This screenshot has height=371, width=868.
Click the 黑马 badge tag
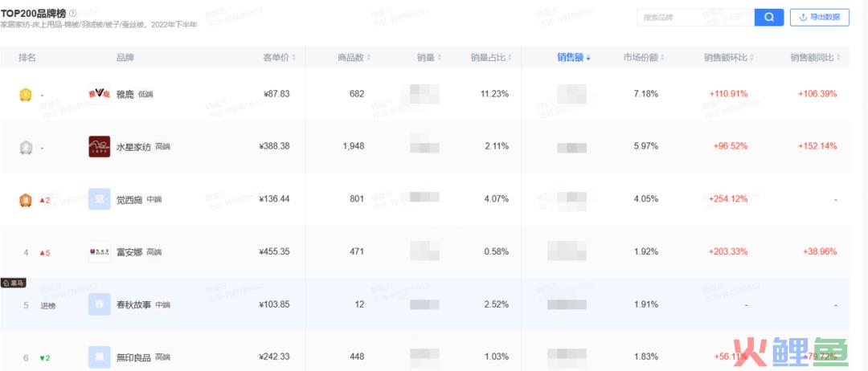(x=14, y=283)
